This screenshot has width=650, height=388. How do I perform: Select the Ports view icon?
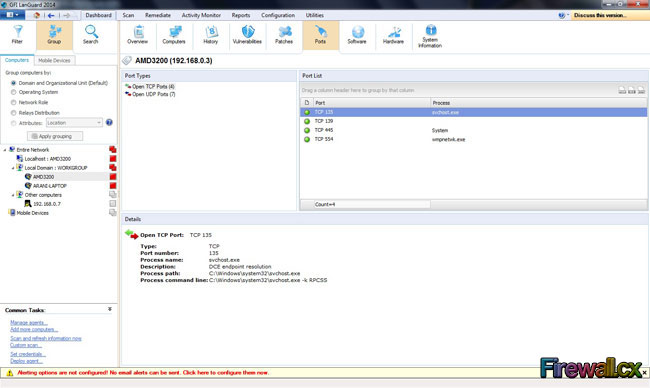[320, 35]
